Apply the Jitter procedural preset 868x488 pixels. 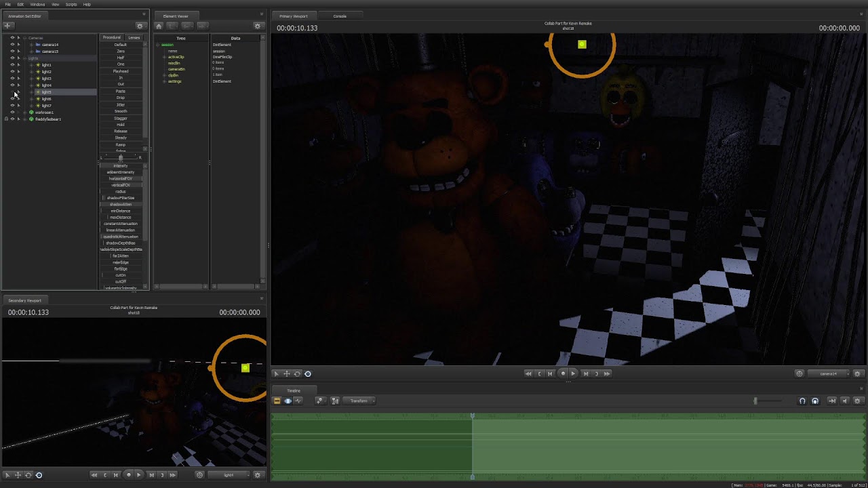(x=121, y=104)
